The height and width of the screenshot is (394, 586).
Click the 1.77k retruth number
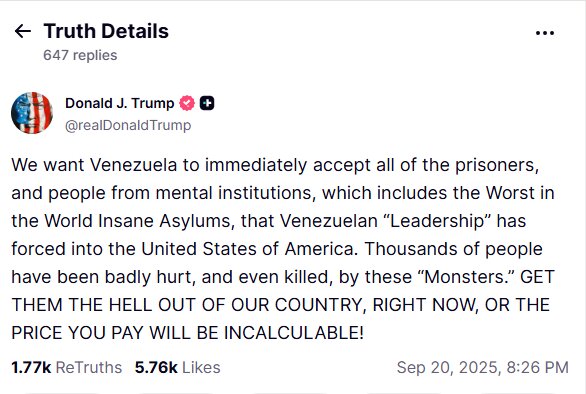click(31, 367)
